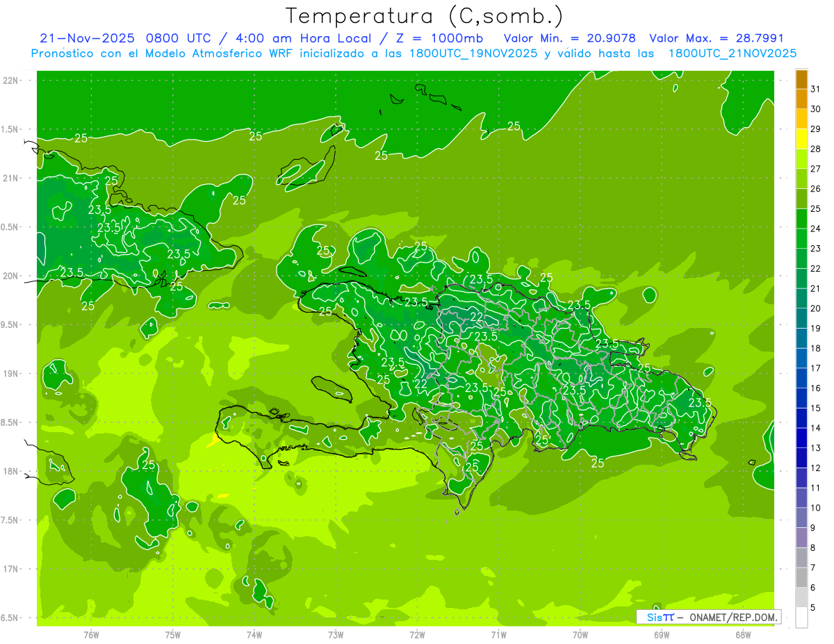This screenshot has width=834, height=644.
Task: Pick the teal colorbar segment between 19 and 20
Action: pos(801,319)
